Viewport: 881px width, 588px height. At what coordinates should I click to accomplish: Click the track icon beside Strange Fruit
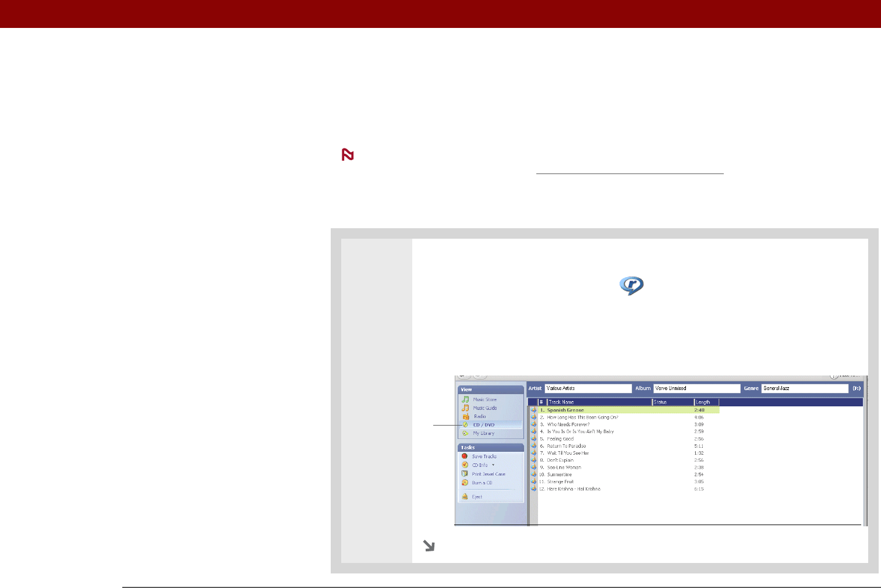[x=533, y=481]
